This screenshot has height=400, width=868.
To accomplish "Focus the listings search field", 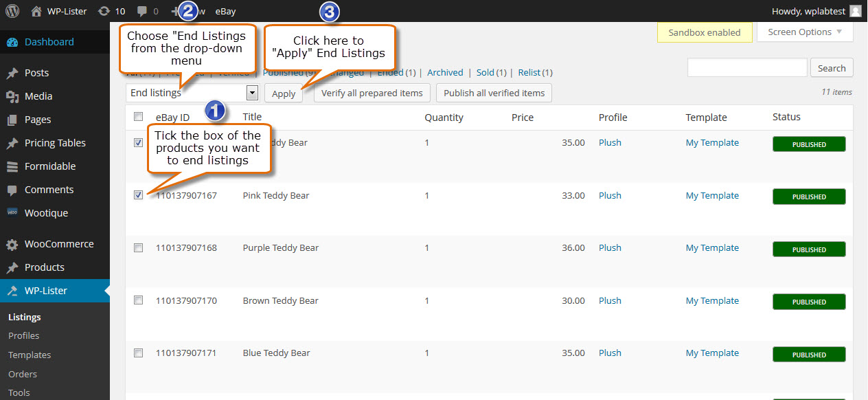I will [x=747, y=67].
